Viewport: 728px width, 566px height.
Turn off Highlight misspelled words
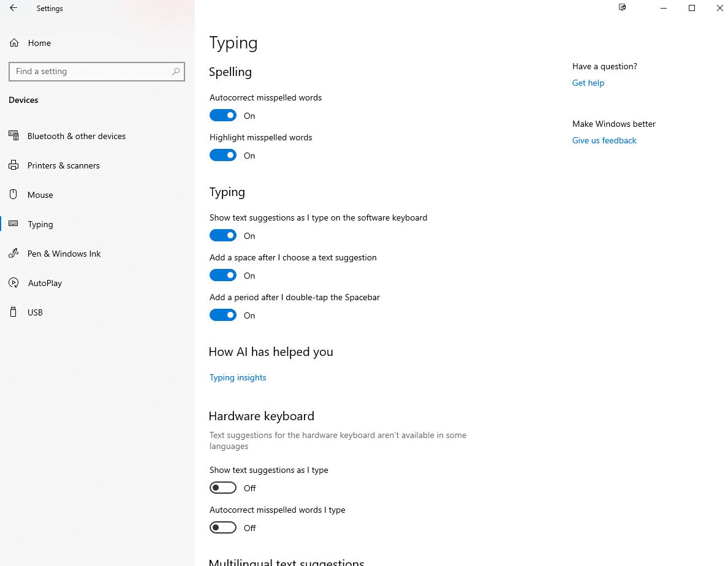(x=223, y=156)
